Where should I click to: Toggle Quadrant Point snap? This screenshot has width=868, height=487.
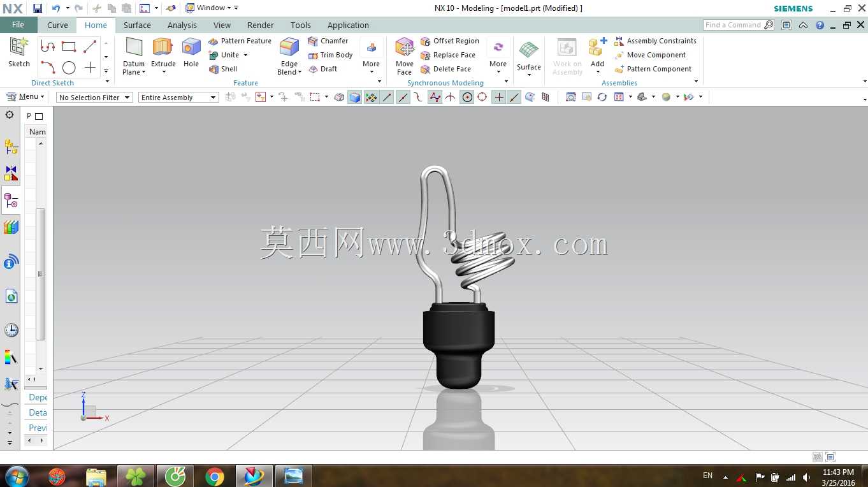[x=482, y=98]
